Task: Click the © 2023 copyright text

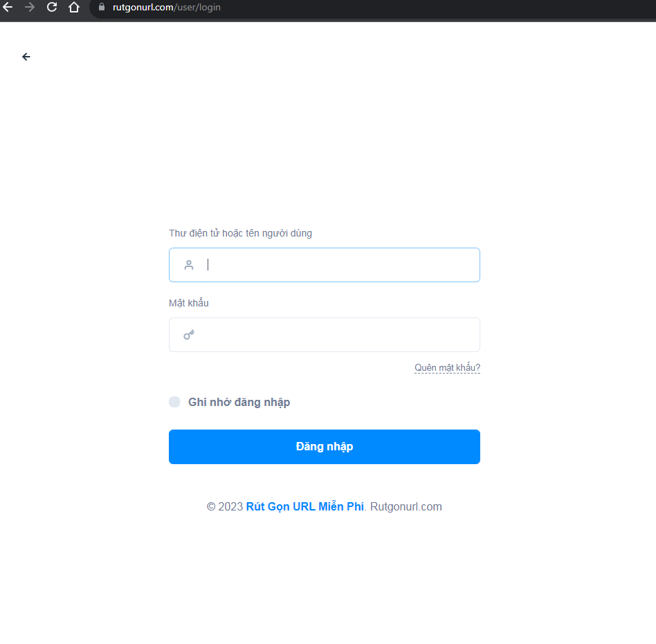Action: coord(225,506)
